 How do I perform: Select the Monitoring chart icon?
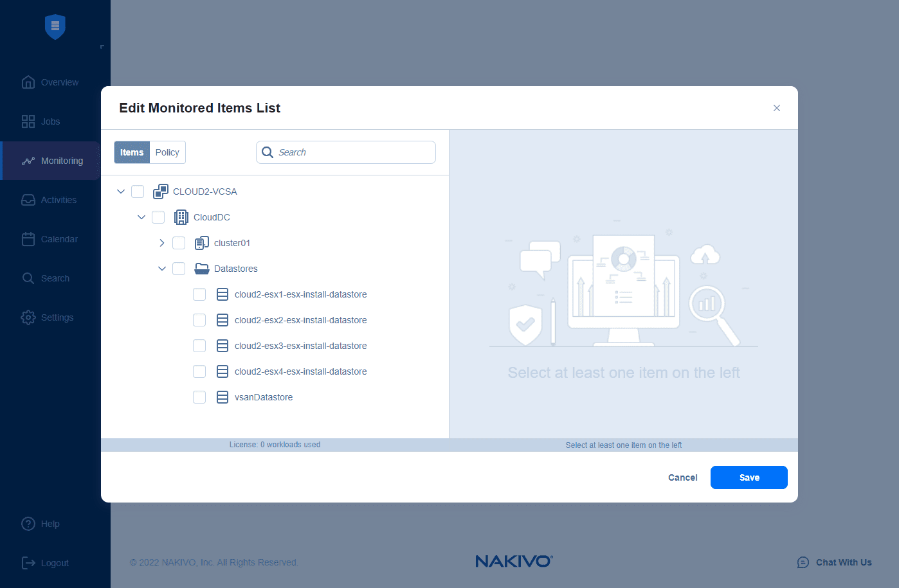click(28, 161)
